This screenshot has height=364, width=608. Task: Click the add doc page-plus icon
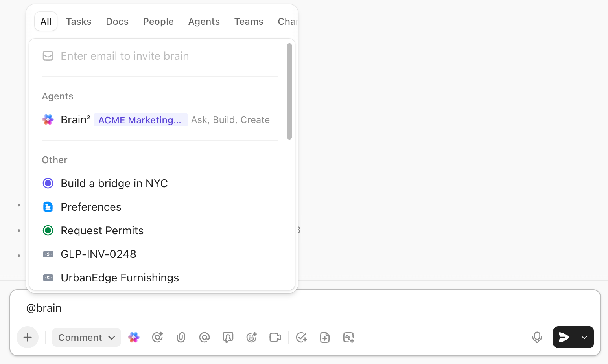tap(325, 337)
